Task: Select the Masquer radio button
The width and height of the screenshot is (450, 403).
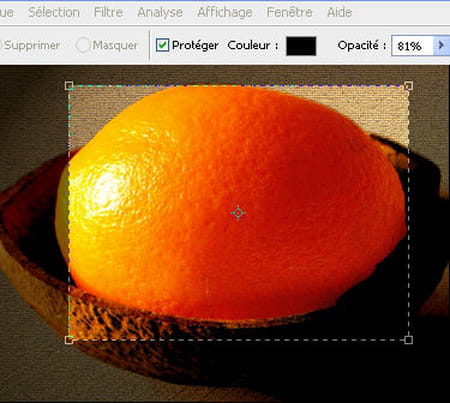Action: (82, 45)
